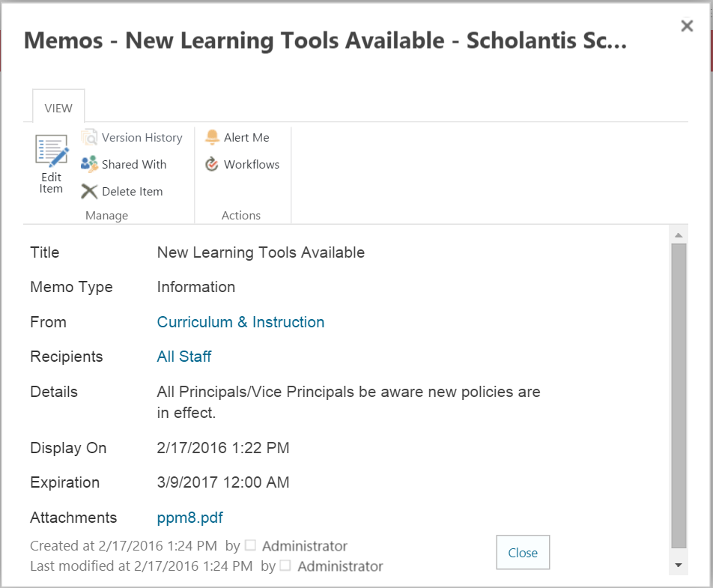Click the vertical scrollbar thumb
This screenshot has width=713, height=588.
click(x=679, y=397)
